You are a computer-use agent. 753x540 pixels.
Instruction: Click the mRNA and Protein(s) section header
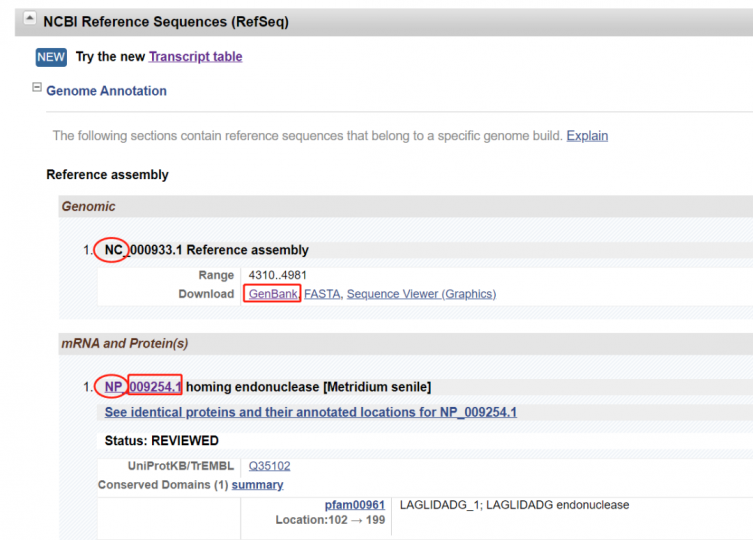click(125, 344)
